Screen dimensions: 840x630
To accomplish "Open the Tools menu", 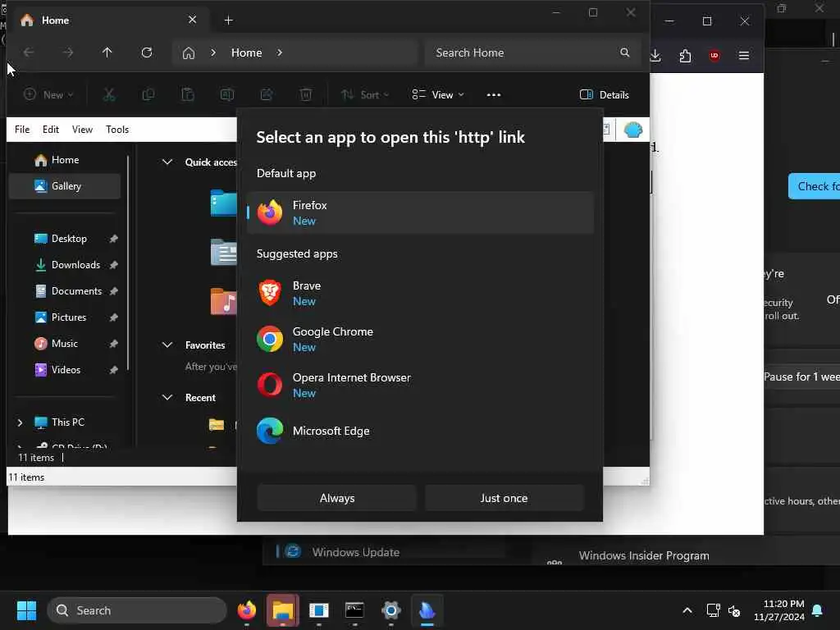I will (117, 129).
